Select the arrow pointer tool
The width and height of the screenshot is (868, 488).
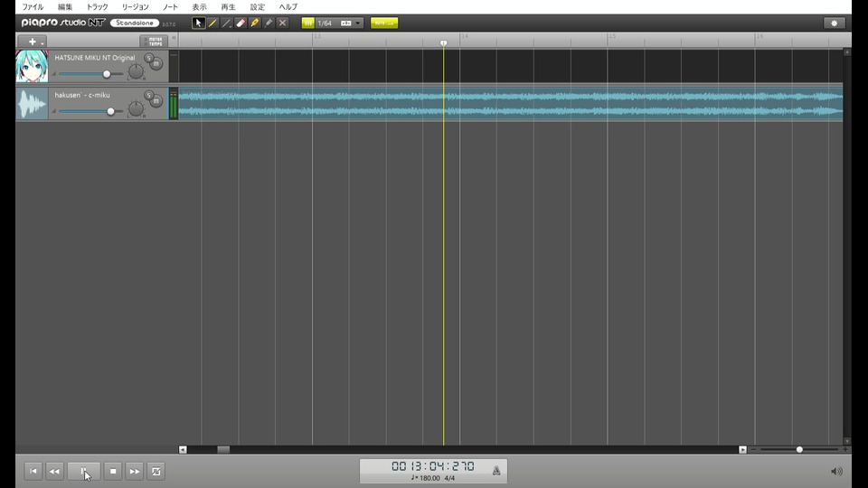[198, 23]
